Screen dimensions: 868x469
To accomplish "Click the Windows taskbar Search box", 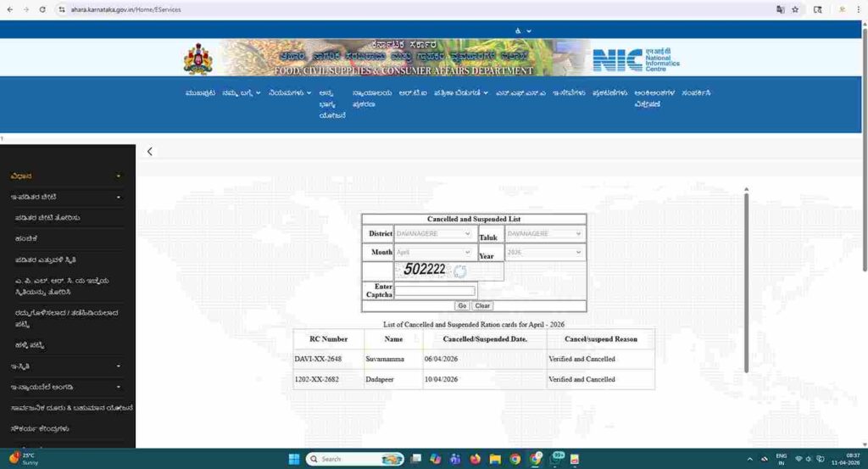I will point(354,459).
